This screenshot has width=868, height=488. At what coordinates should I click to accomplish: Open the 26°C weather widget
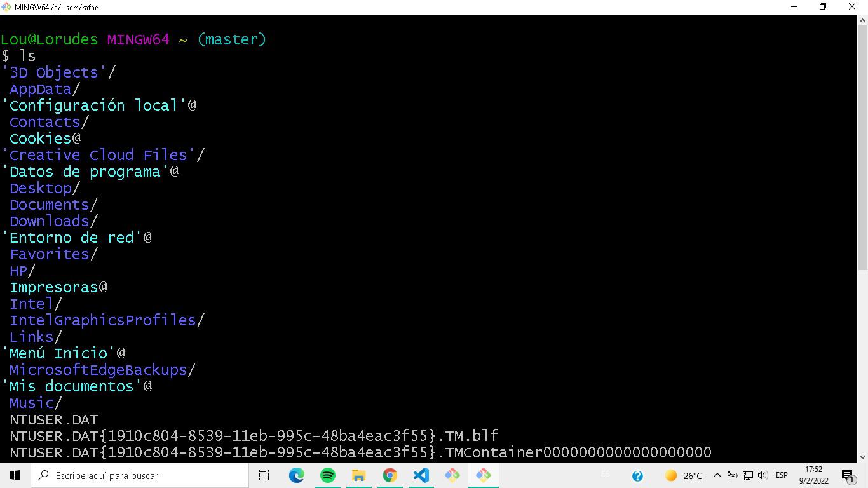point(684,475)
